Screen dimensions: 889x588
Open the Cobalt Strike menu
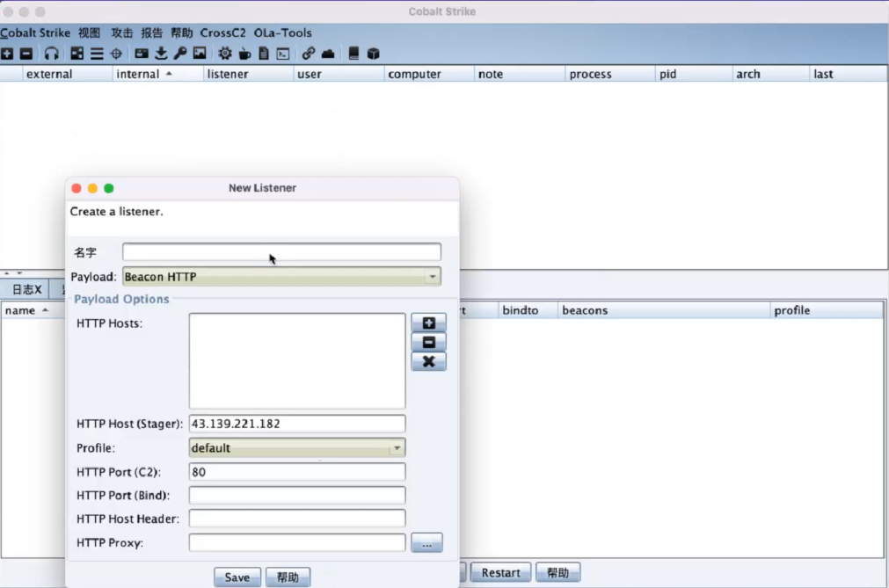click(35, 33)
